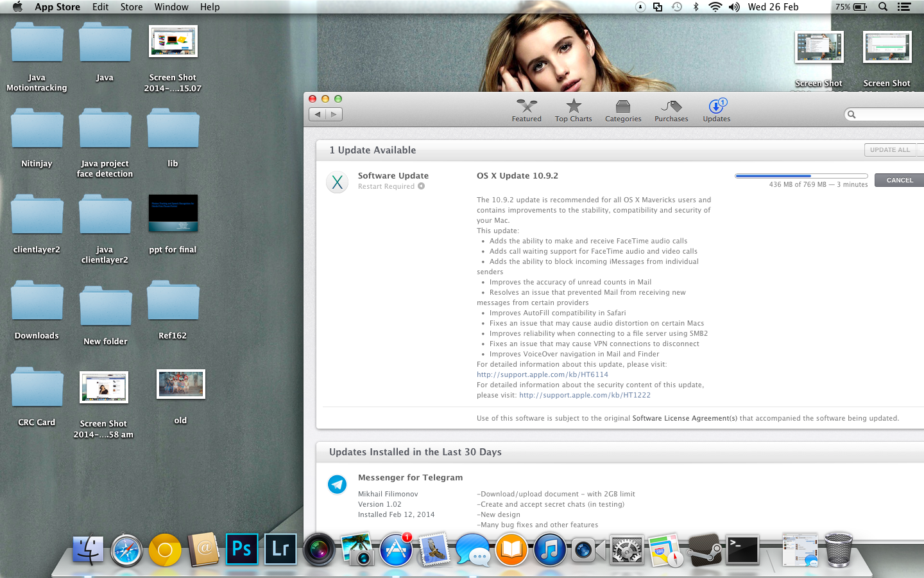Click the OS X update download progress bar
924x578 pixels.
click(x=801, y=176)
